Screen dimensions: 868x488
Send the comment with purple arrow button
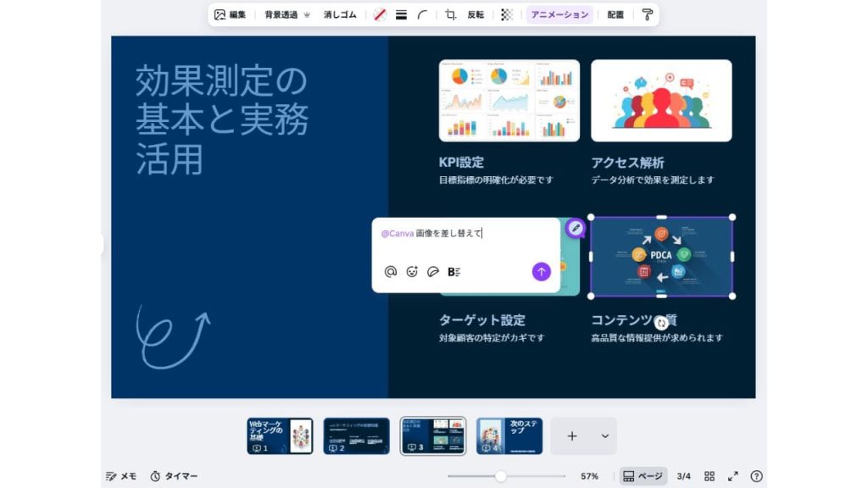point(542,271)
